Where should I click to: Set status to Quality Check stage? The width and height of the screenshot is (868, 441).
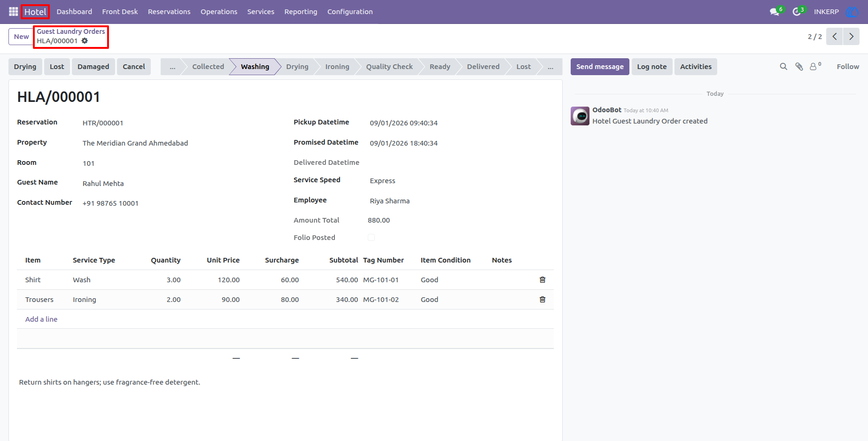click(389, 67)
